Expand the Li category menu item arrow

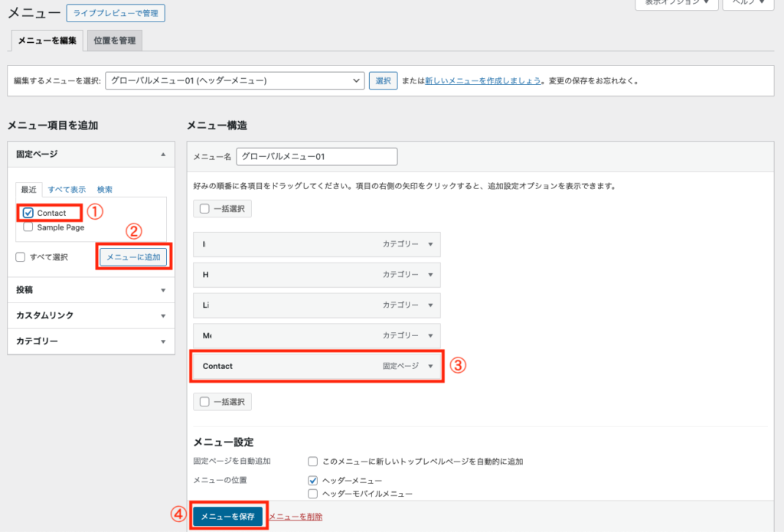tap(430, 305)
